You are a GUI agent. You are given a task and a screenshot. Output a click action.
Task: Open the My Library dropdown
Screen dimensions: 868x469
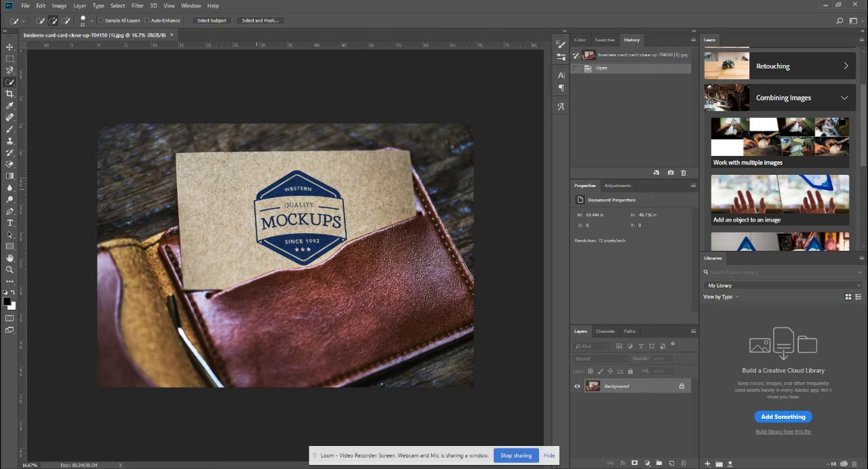tap(783, 285)
